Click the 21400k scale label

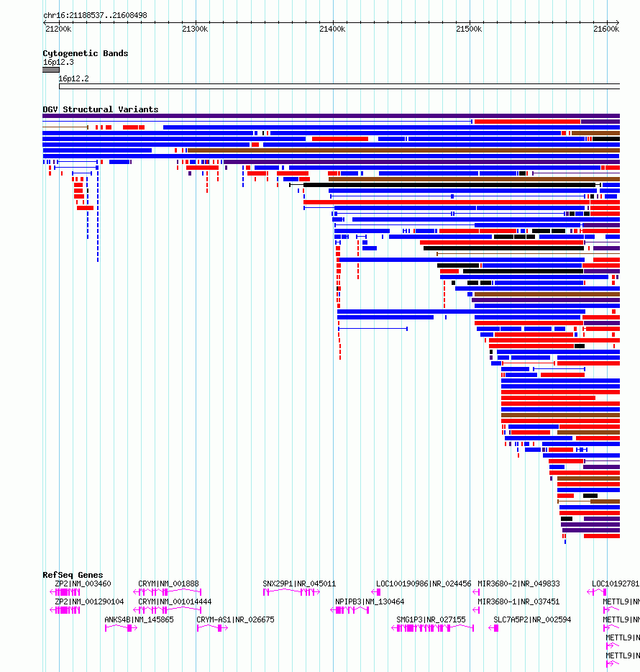click(x=332, y=29)
